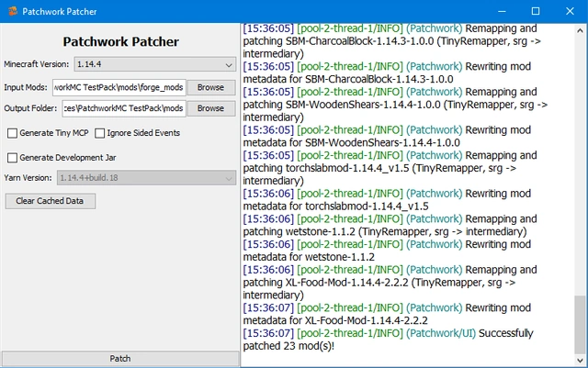The width and height of the screenshot is (588, 368).
Task: Click the log scrollbar down arrow
Action: 580,361
